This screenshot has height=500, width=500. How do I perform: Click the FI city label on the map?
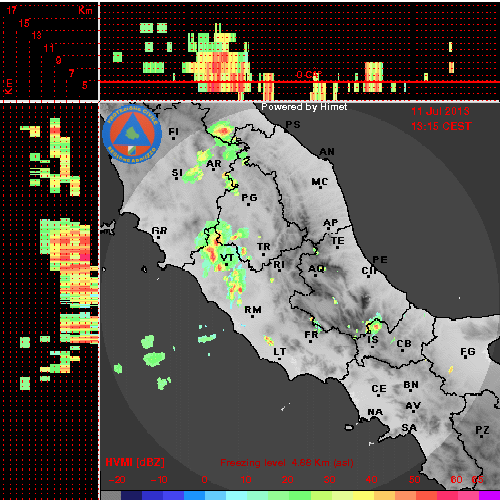pos(173,132)
